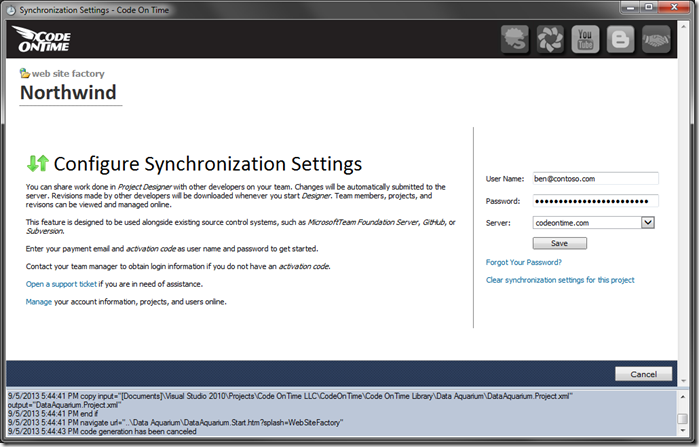Click the 'Server:' label
This screenshot has height=447, width=699.
point(498,223)
